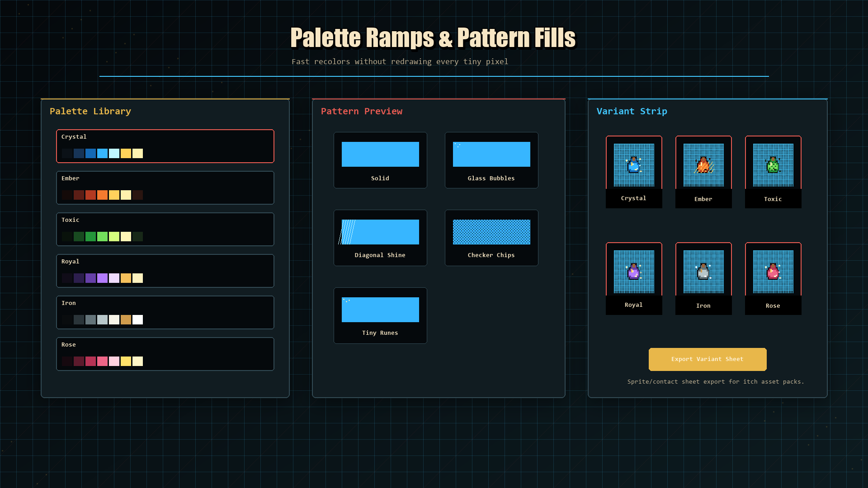Choose the Diagonal Shine pattern fill
868x488 pixels.
pyautogui.click(x=380, y=238)
